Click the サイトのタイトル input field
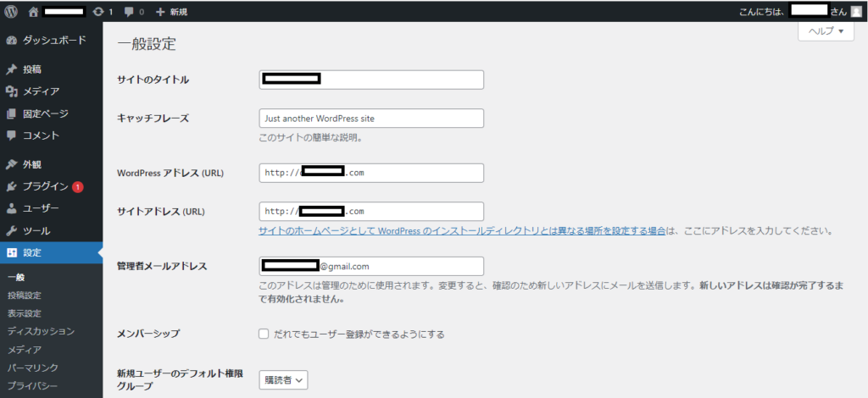Screen dimensions: 868x398 pos(371,80)
